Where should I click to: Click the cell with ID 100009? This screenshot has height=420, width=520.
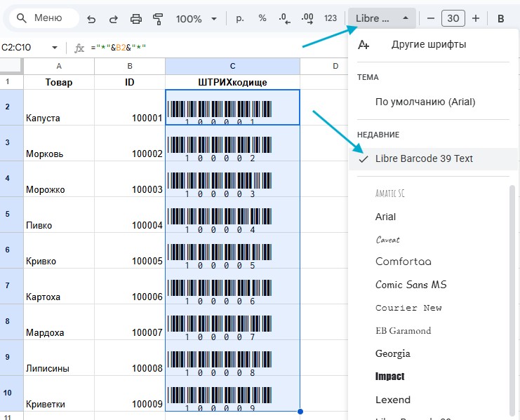coord(130,393)
